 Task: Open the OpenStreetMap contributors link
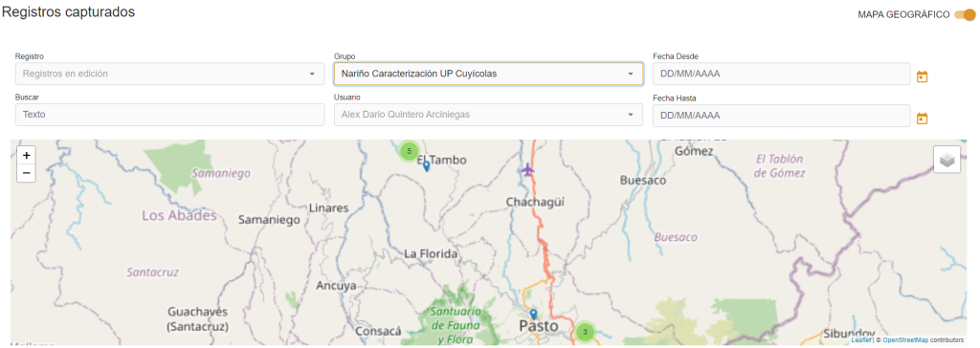pos(906,340)
